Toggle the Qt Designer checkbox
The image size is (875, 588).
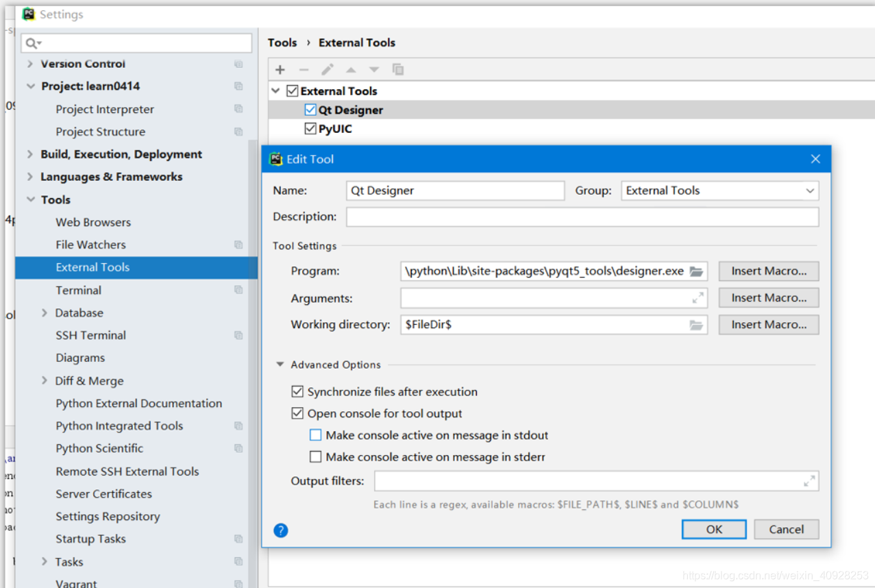(310, 110)
